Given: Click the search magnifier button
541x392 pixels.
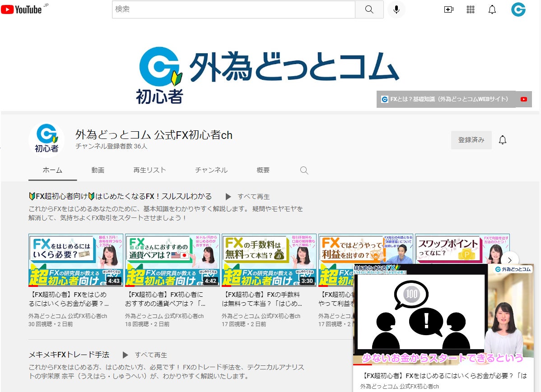Looking at the screenshot, I should [369, 9].
